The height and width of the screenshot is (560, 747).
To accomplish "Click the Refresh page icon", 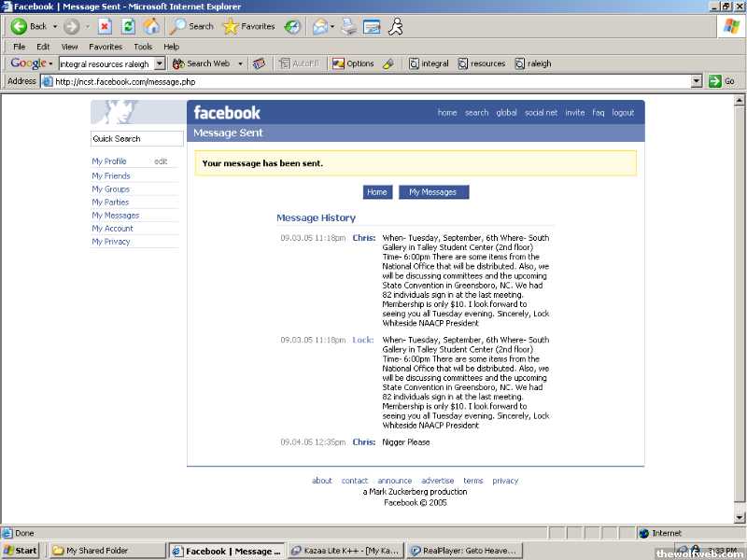I will 128,26.
